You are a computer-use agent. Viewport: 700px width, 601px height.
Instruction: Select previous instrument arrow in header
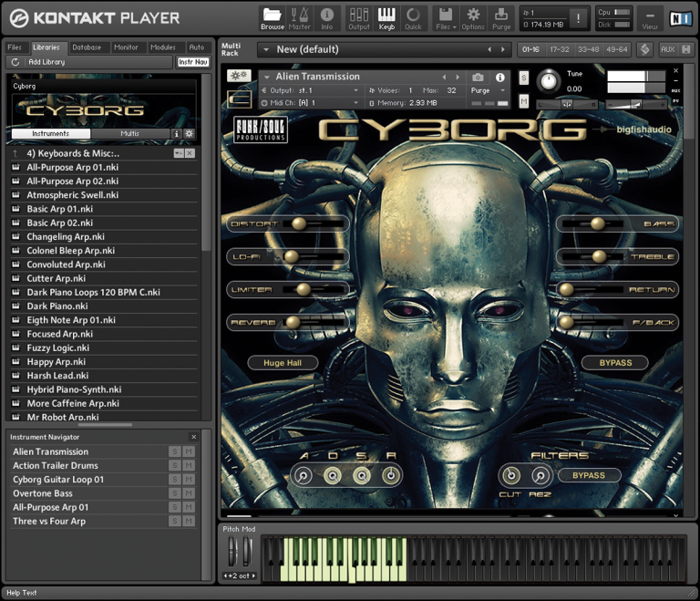[444, 78]
